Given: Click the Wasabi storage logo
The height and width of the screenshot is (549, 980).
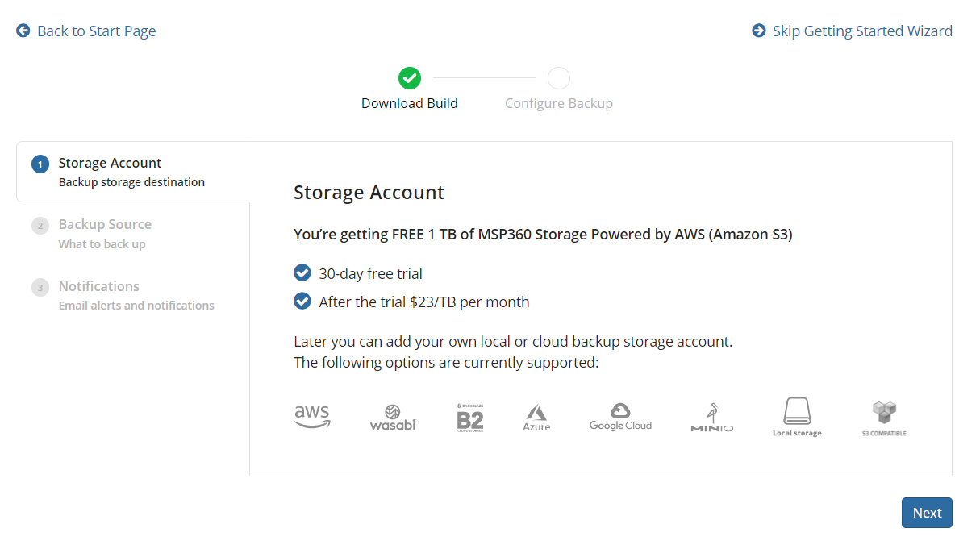Looking at the screenshot, I should [393, 417].
